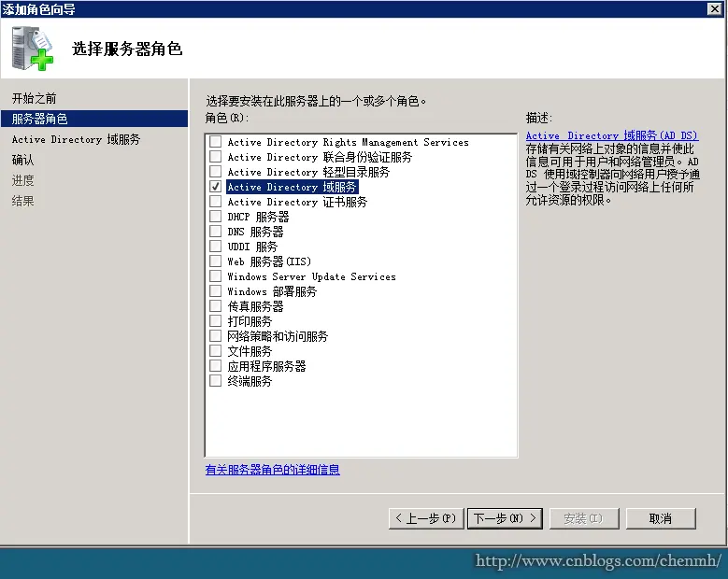Select Active Directory Rights Management Services label

349,142
